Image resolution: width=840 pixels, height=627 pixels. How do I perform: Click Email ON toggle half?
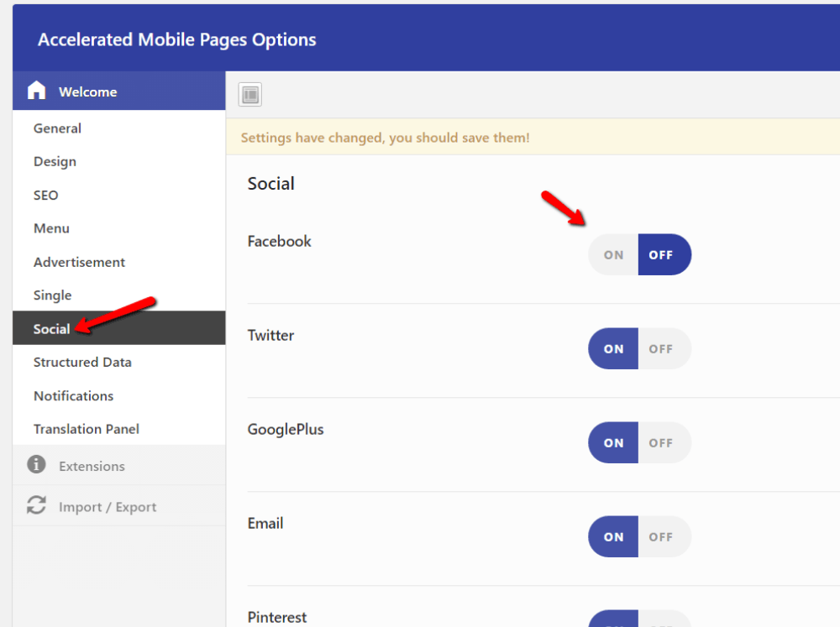pyautogui.click(x=613, y=537)
